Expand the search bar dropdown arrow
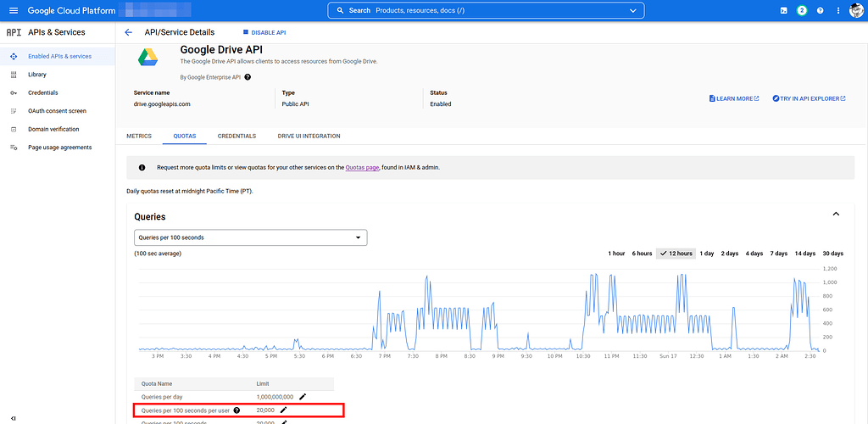This screenshot has height=424, width=868. click(x=632, y=10)
